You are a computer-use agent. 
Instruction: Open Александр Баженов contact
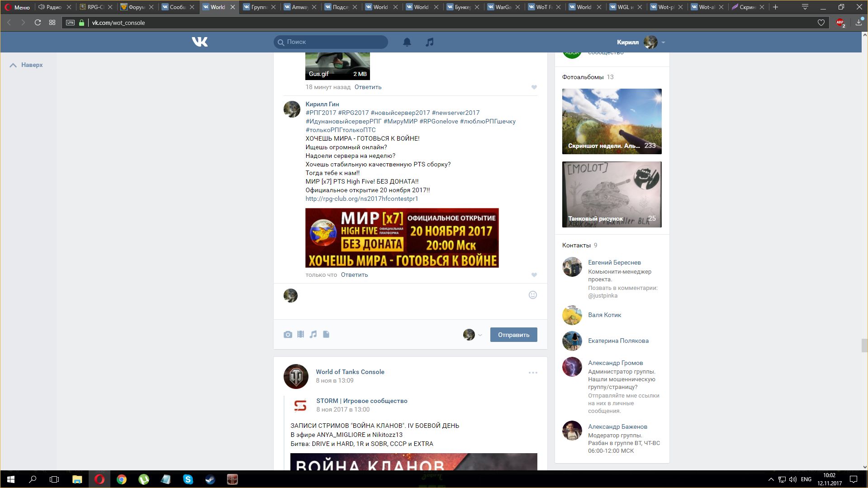point(617,426)
